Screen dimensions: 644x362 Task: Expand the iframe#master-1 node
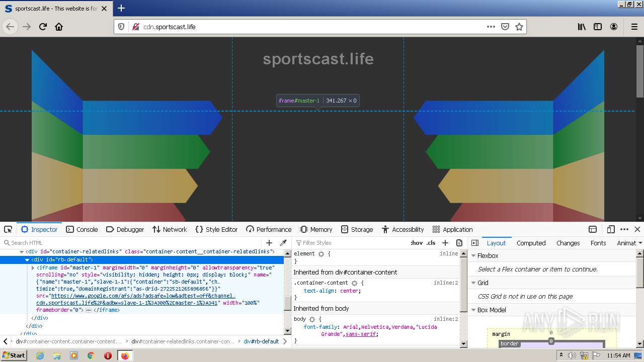pyautogui.click(x=33, y=268)
